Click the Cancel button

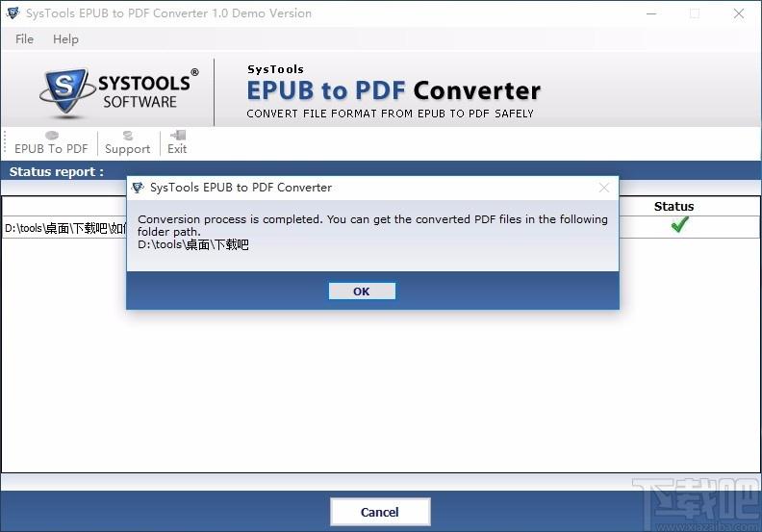[x=380, y=512]
